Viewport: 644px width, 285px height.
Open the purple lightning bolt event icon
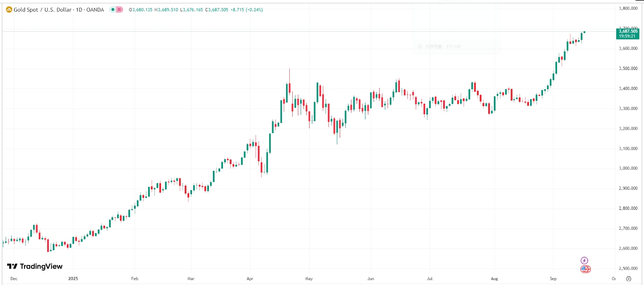tap(584, 260)
